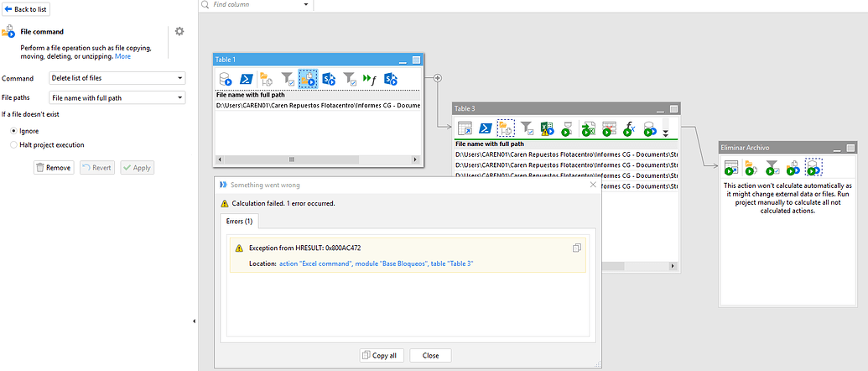Image resolution: width=868 pixels, height=371 pixels.
Task: Click Table 1 scrollbar left arrow
Action: pos(221,159)
